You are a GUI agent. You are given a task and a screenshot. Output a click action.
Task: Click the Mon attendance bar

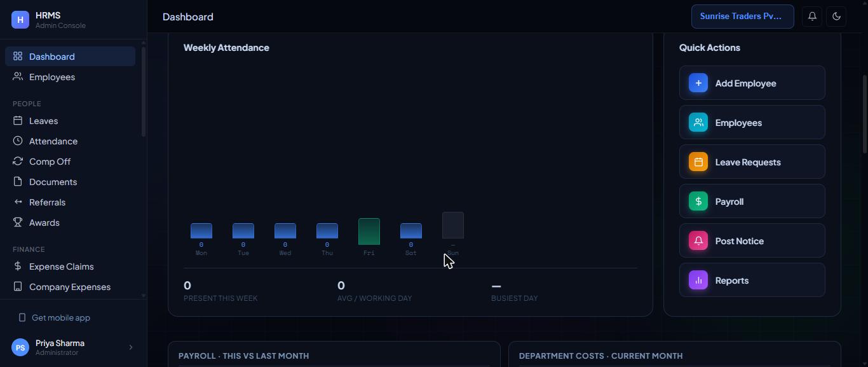[201, 231]
